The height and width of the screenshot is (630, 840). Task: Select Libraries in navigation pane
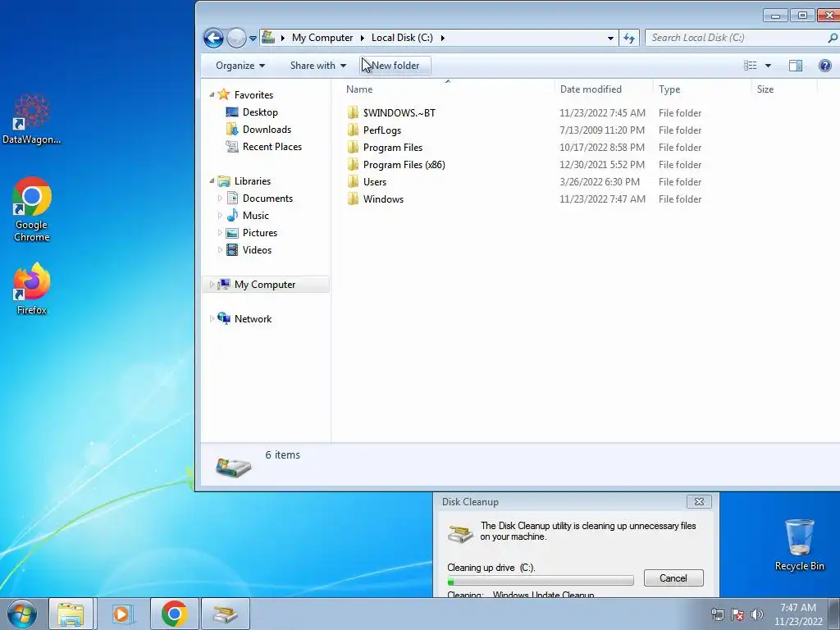(x=253, y=181)
